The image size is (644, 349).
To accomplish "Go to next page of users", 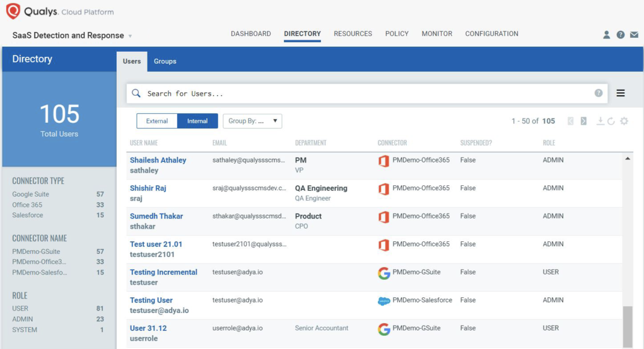I will click(x=583, y=121).
